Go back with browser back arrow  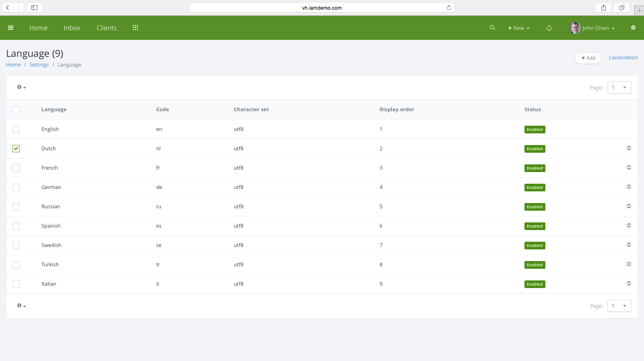(x=7, y=8)
